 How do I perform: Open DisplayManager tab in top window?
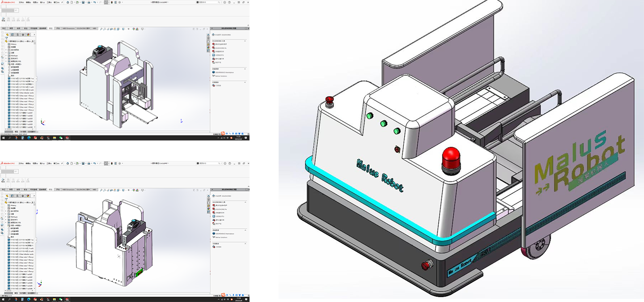28,34
